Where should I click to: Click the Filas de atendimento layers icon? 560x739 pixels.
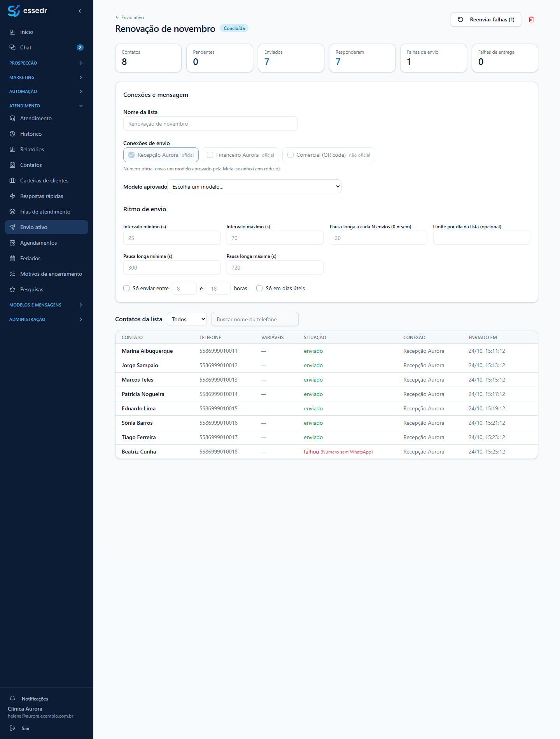click(x=12, y=212)
